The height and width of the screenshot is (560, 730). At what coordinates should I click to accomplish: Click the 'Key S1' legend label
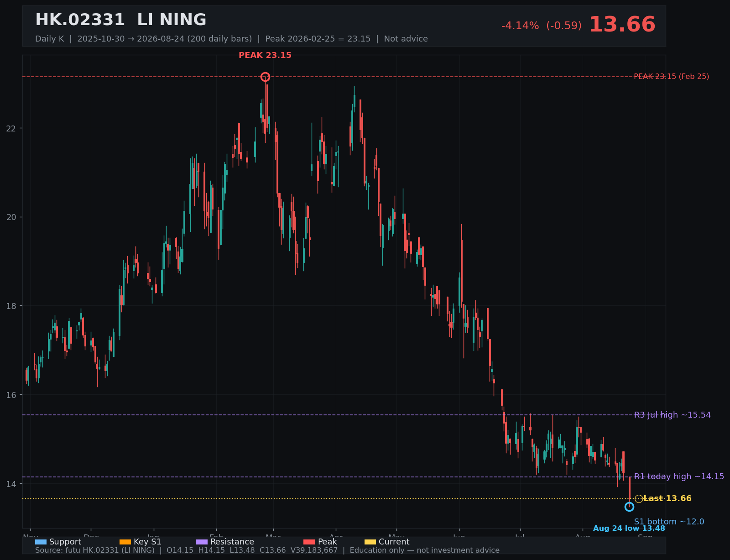click(x=147, y=542)
